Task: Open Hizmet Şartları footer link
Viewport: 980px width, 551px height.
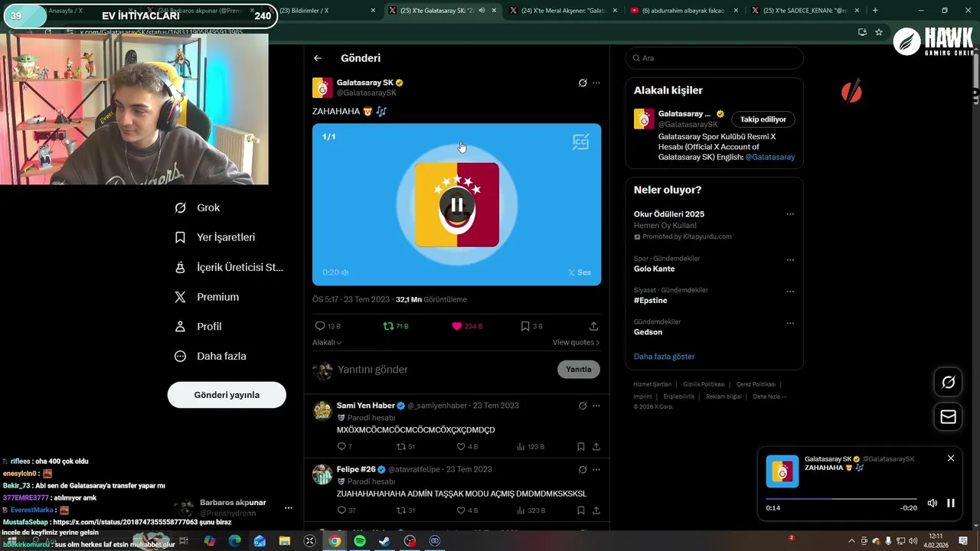Action: 652,384
